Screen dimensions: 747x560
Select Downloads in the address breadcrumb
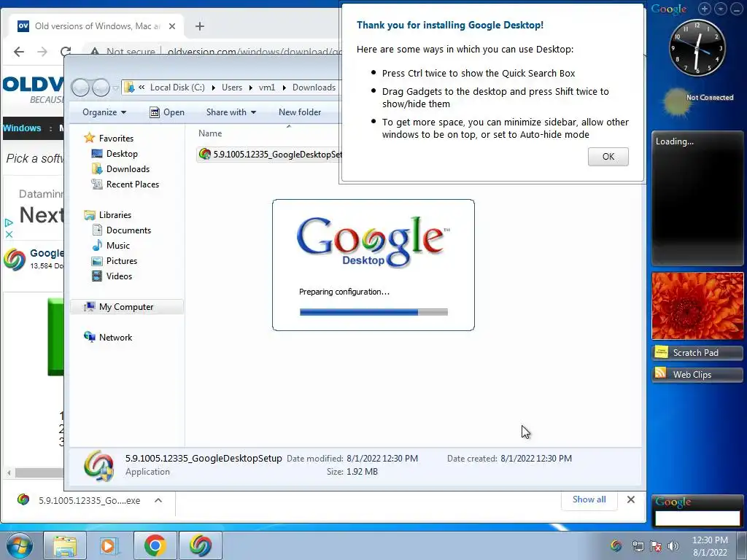[314, 87]
